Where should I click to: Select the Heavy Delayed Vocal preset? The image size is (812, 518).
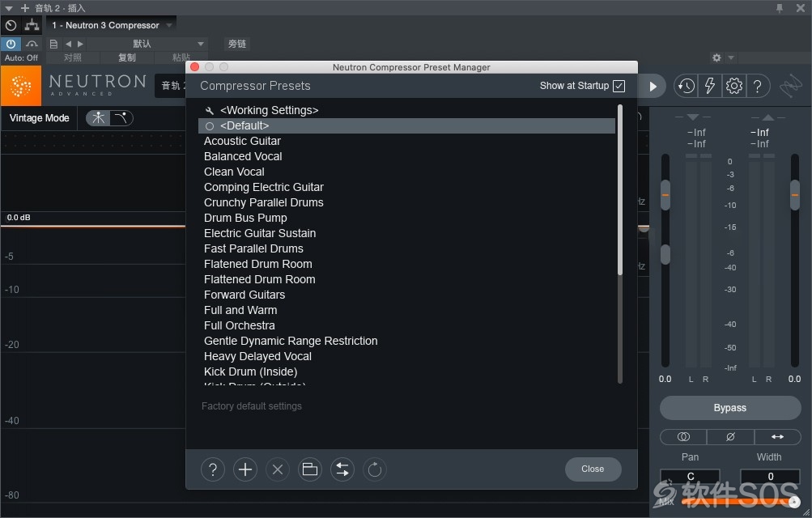[x=406, y=356]
